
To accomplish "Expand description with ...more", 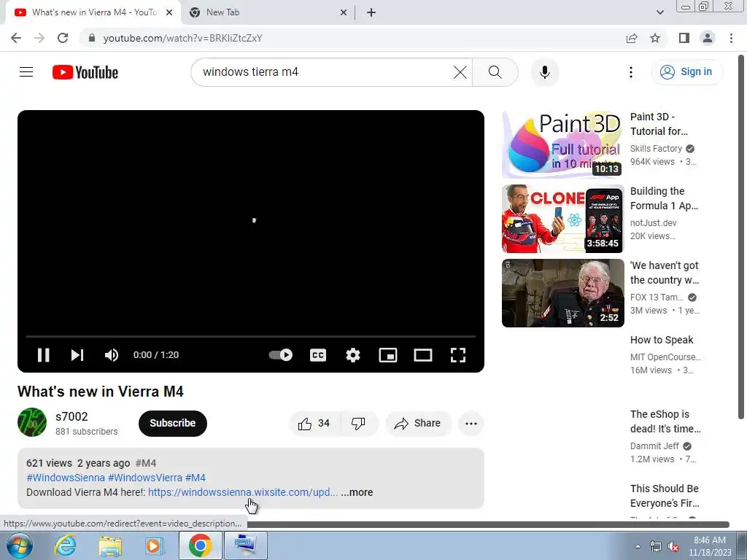I will click(x=357, y=492).
